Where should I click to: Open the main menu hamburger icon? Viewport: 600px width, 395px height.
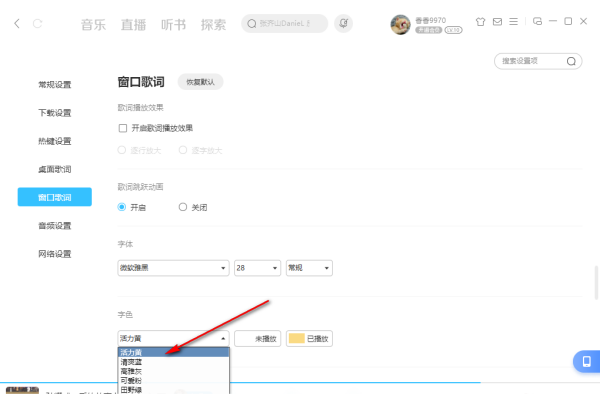[x=514, y=21]
